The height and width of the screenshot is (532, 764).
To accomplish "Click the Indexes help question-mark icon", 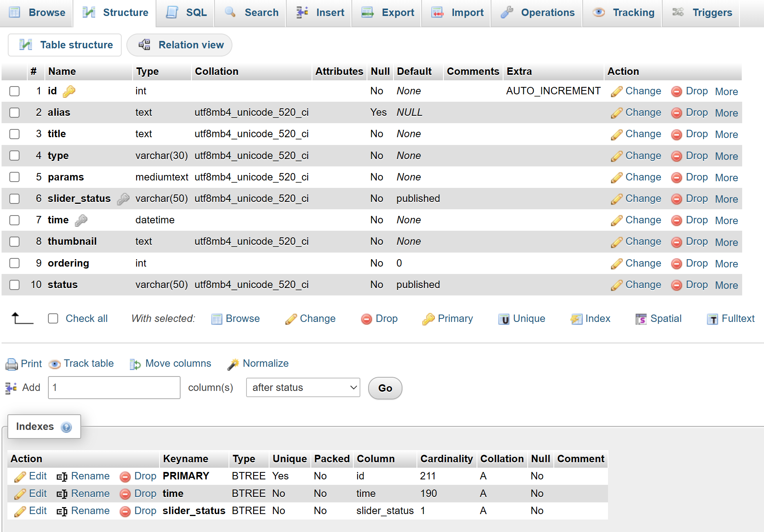I will click(x=66, y=427).
